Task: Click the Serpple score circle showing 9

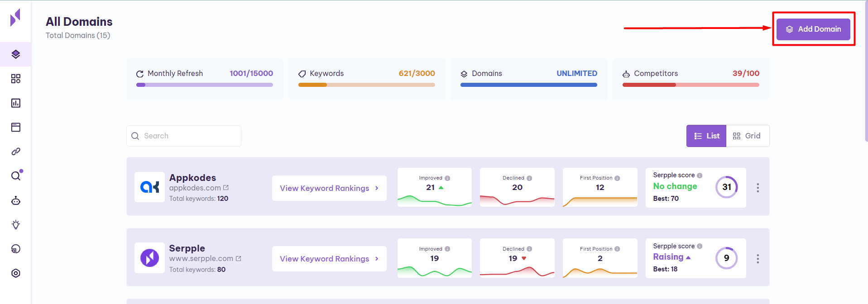Action: (x=727, y=258)
